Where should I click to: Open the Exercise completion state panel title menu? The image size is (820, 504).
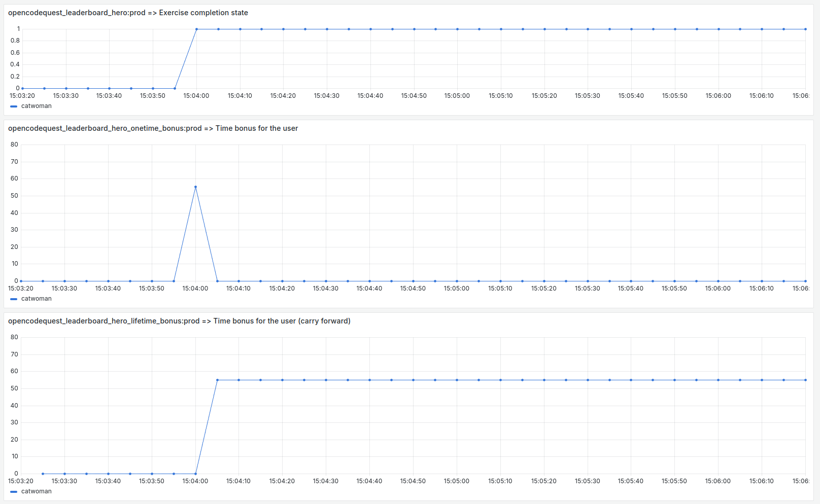[128, 13]
